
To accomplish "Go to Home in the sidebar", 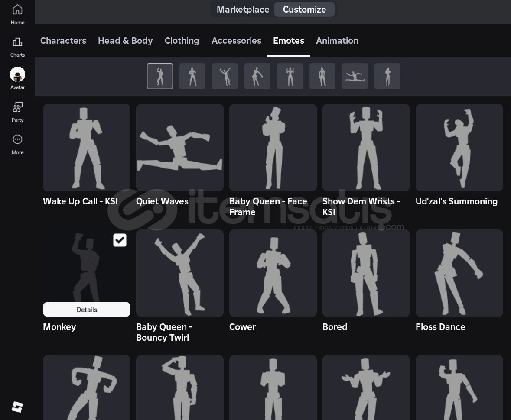I will (17, 14).
